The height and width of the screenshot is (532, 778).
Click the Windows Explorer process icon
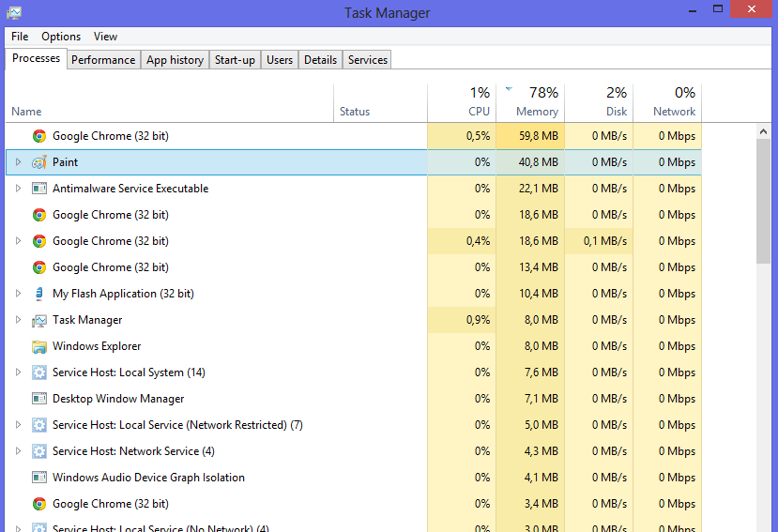pos(38,346)
